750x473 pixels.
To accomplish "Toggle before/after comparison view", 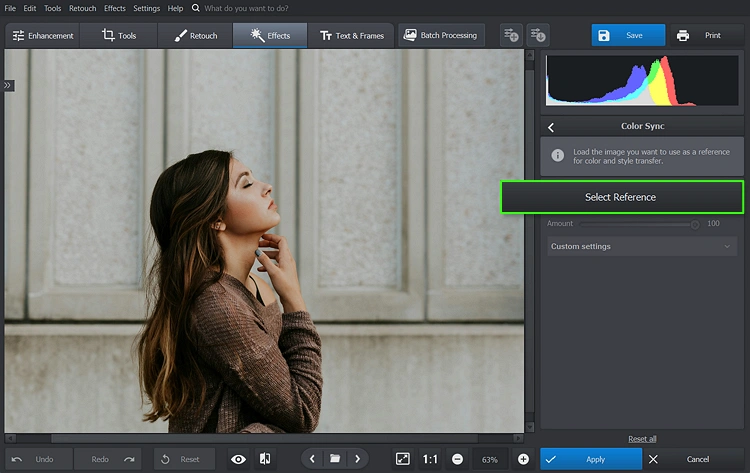I will pyautogui.click(x=265, y=459).
